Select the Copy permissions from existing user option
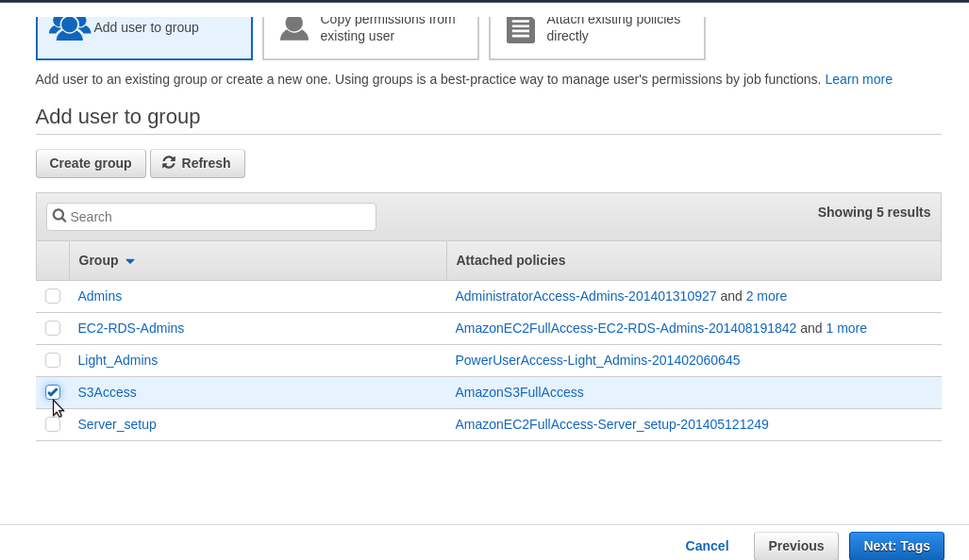This screenshot has width=969, height=560. (x=370, y=38)
